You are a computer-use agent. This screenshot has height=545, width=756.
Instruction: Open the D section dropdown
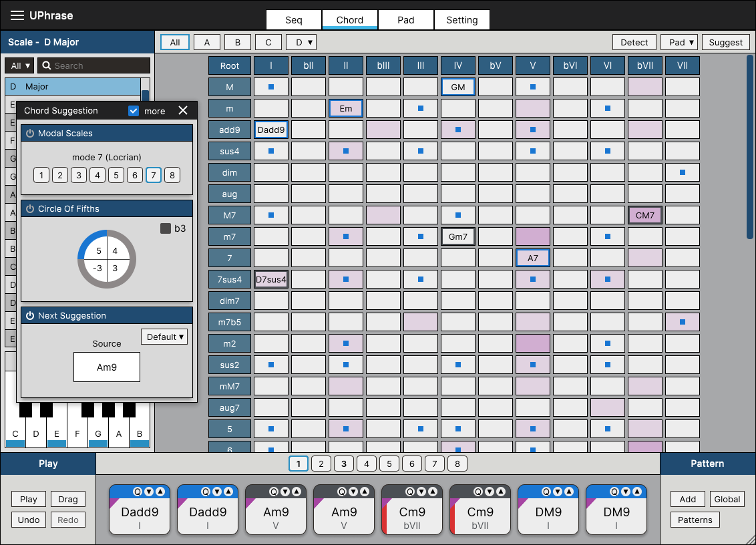pos(301,43)
